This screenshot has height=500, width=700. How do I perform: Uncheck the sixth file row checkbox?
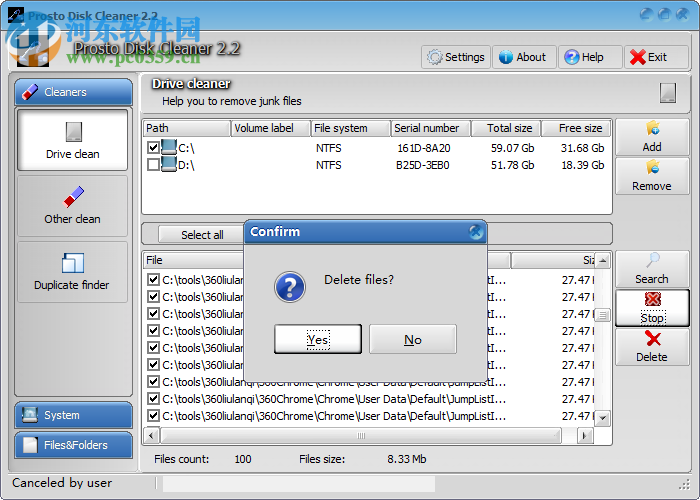tap(153, 364)
